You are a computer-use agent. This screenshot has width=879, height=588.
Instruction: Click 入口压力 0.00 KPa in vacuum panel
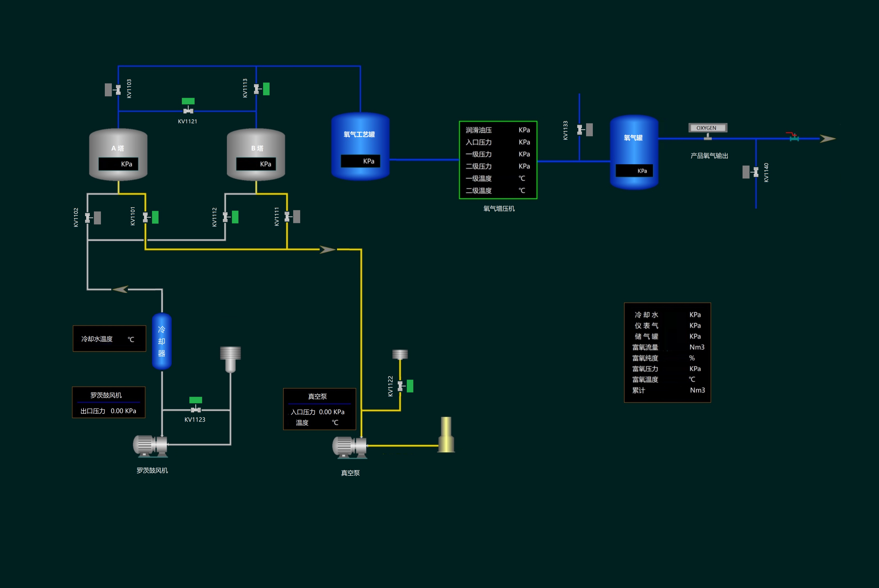317,412
